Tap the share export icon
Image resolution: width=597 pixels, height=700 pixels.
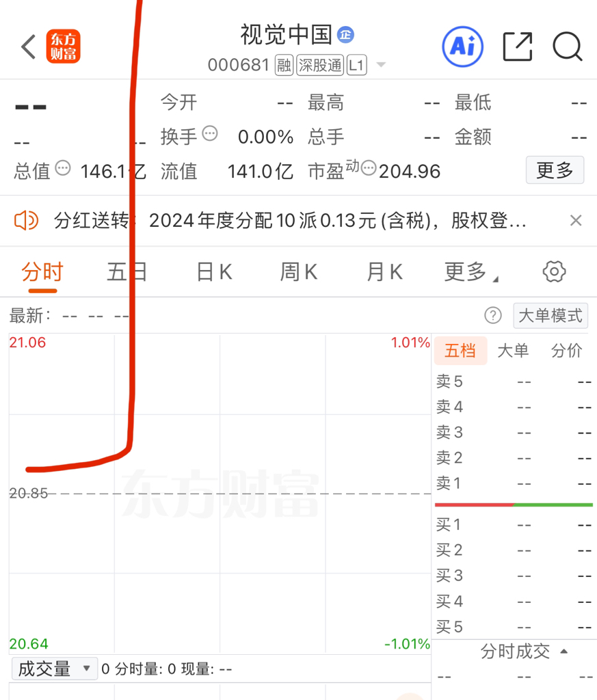point(518,46)
